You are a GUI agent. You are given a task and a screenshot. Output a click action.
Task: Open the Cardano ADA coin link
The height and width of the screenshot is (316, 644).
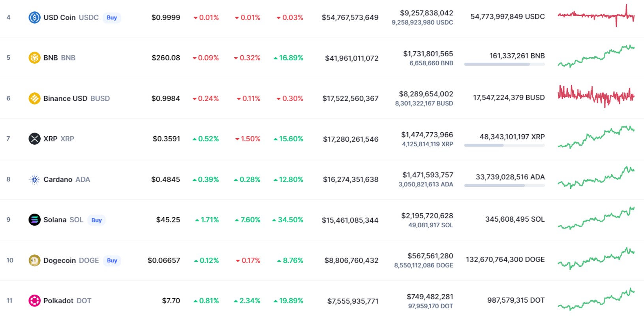(67, 179)
